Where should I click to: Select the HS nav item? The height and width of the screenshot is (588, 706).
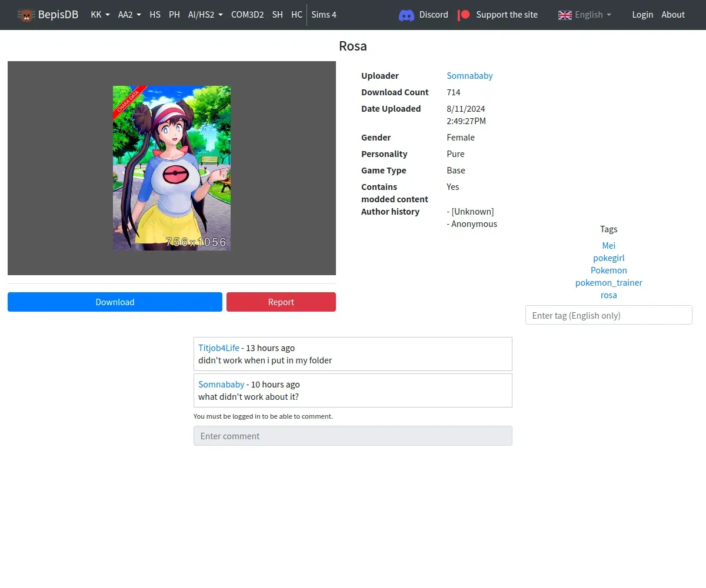tap(155, 15)
